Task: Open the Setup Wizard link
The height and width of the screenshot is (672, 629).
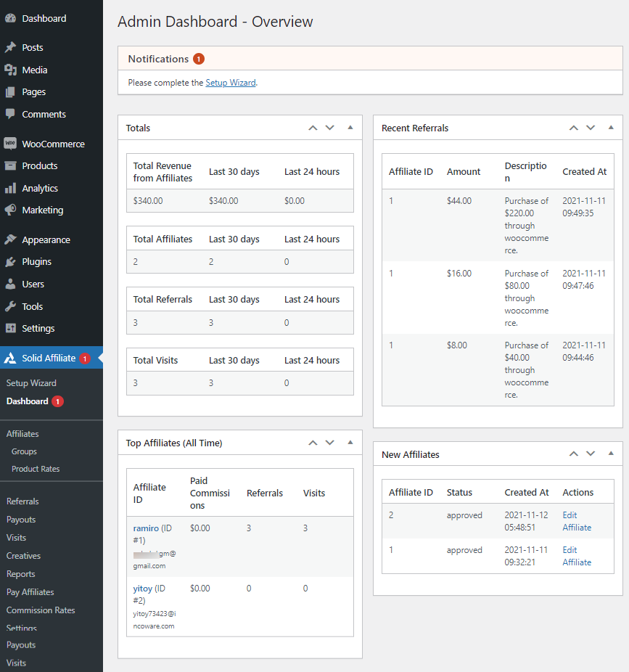Action: (x=231, y=82)
